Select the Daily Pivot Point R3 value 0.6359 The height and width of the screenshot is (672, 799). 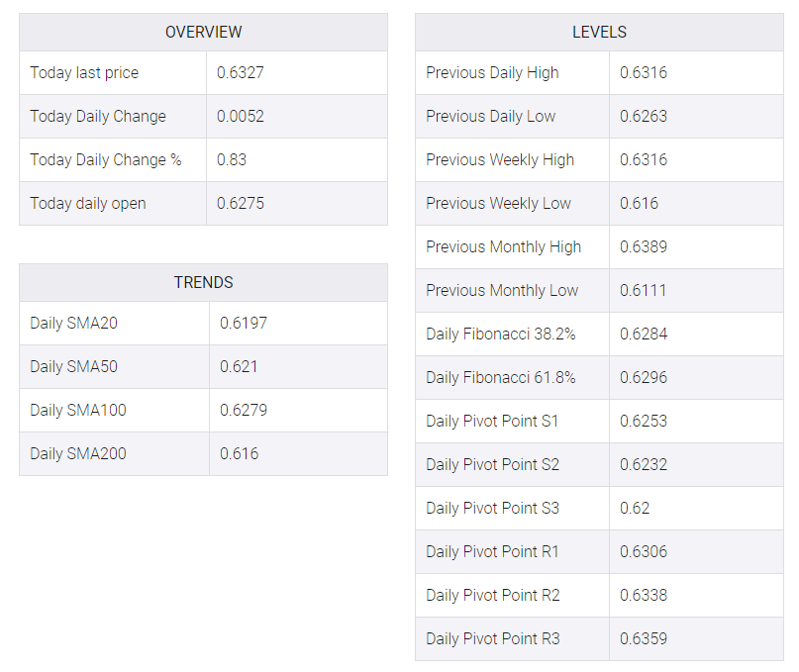pyautogui.click(x=644, y=638)
